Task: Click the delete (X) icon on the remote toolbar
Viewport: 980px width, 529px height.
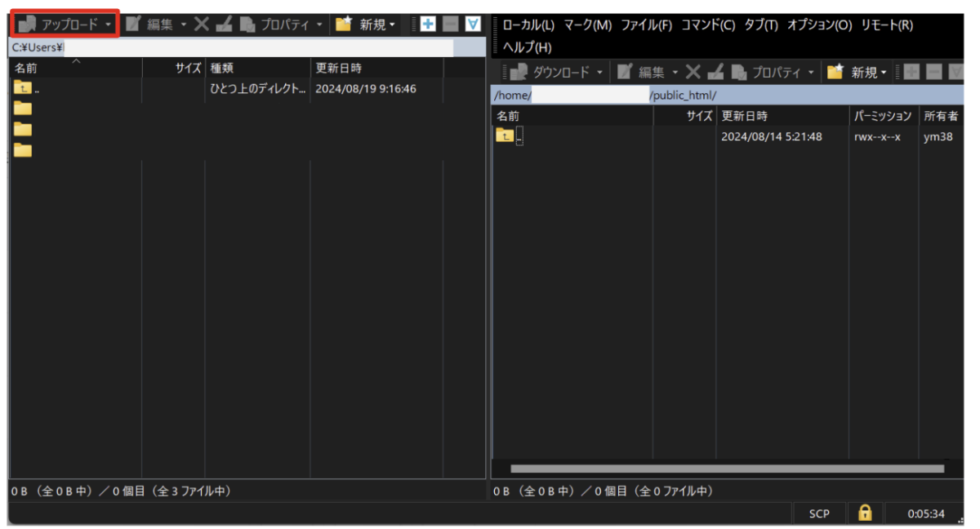Action: tap(693, 71)
